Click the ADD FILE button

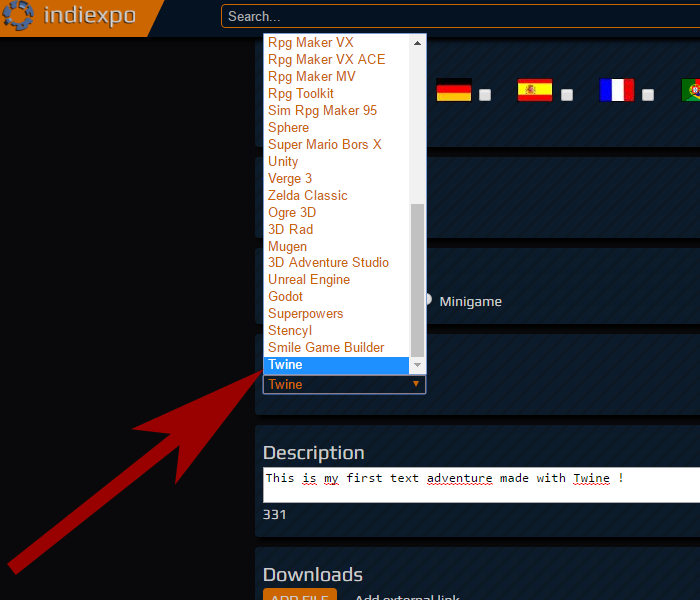tap(300, 594)
